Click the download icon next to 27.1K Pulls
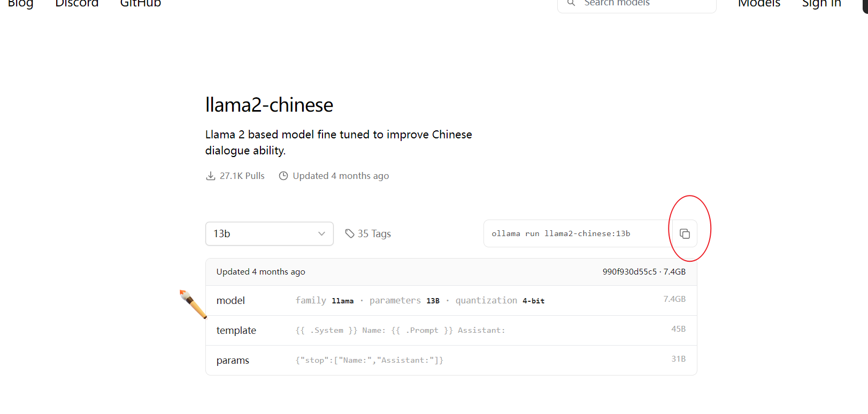 tap(211, 176)
